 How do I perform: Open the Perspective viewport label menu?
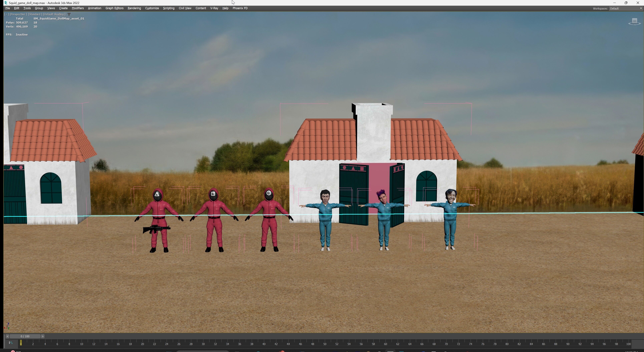click(18, 14)
